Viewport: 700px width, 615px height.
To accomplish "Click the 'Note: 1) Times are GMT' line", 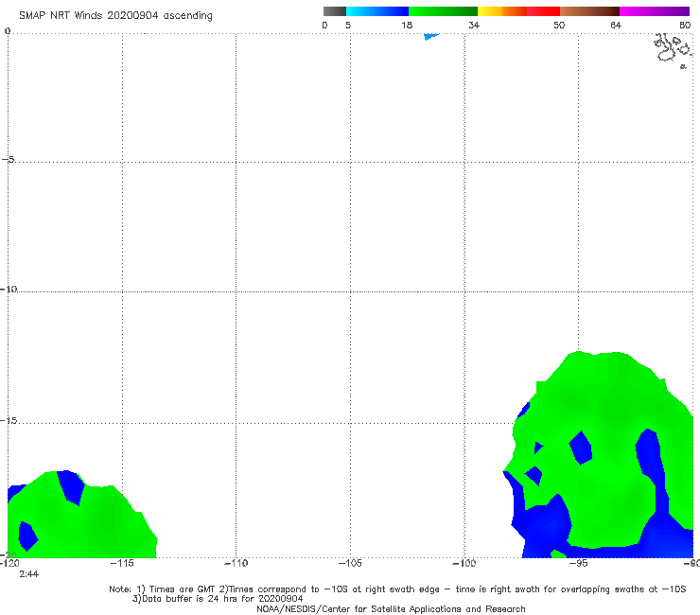I will tap(397, 589).
